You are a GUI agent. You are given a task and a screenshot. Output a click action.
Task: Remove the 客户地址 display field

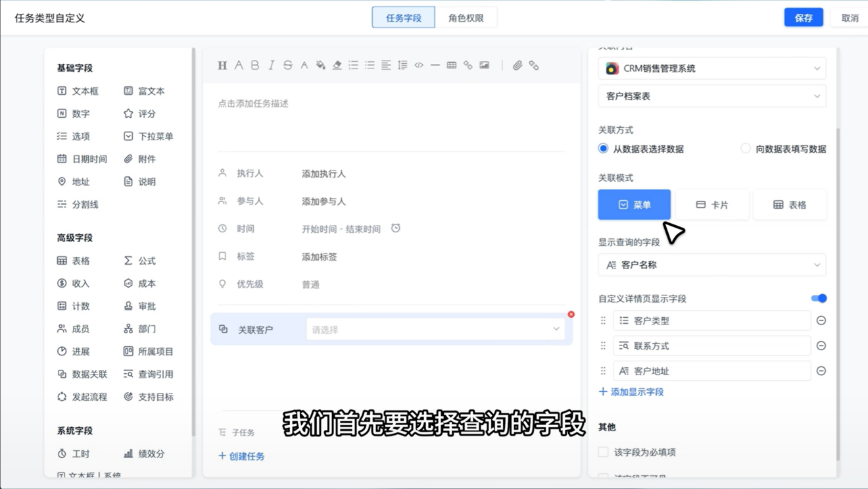(x=821, y=371)
